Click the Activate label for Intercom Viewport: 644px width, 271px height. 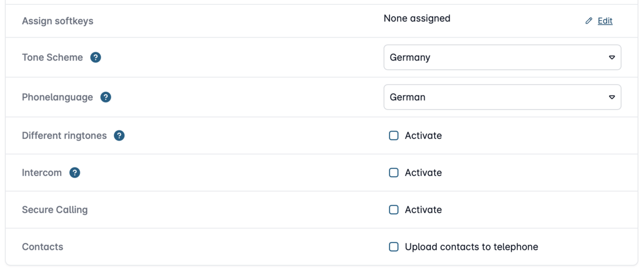click(x=423, y=173)
